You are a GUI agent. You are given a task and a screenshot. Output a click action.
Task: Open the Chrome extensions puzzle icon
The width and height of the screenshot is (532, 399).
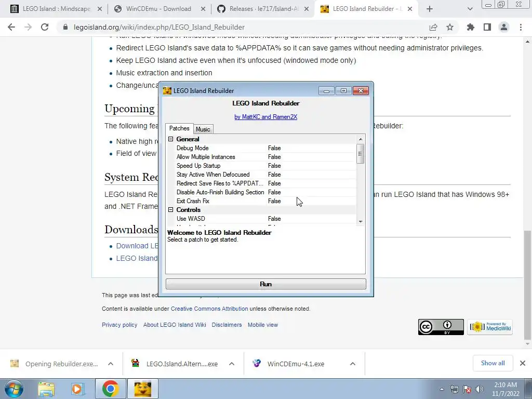(471, 27)
